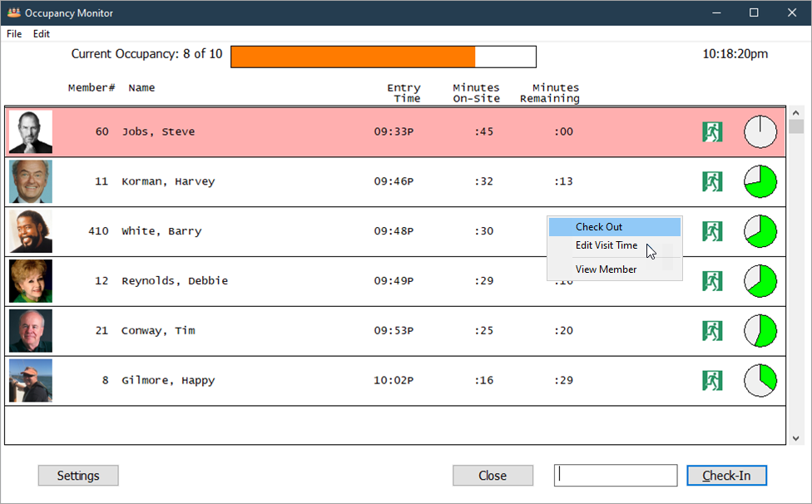Image resolution: width=812 pixels, height=504 pixels.
Task: Click the scrollbar down arrow
Action: coord(795,437)
